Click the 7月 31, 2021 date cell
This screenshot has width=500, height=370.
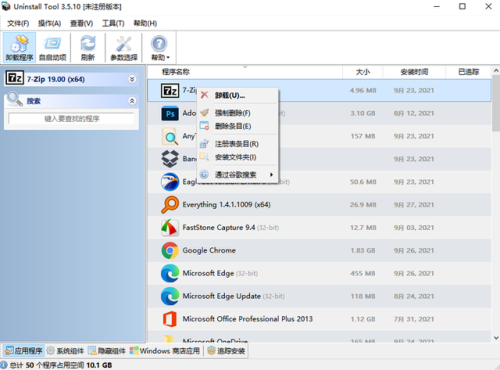click(414, 319)
